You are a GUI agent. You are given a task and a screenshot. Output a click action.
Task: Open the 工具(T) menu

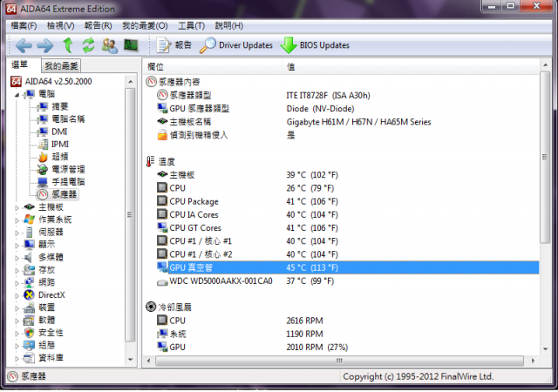tap(192, 25)
